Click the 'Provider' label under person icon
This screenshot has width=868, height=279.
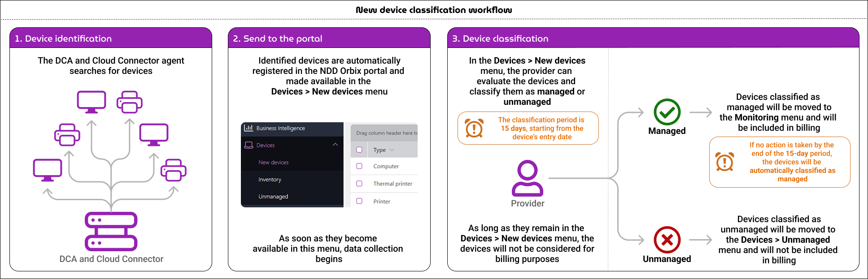[x=528, y=203]
